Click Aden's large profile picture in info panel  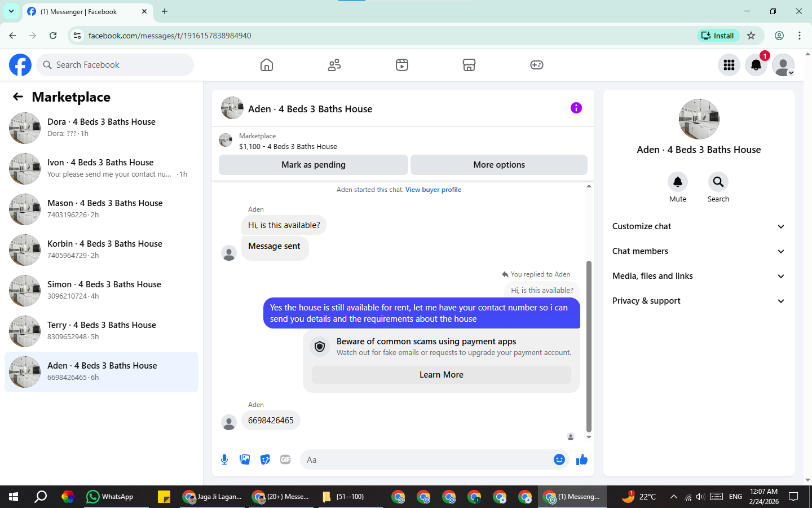699,119
